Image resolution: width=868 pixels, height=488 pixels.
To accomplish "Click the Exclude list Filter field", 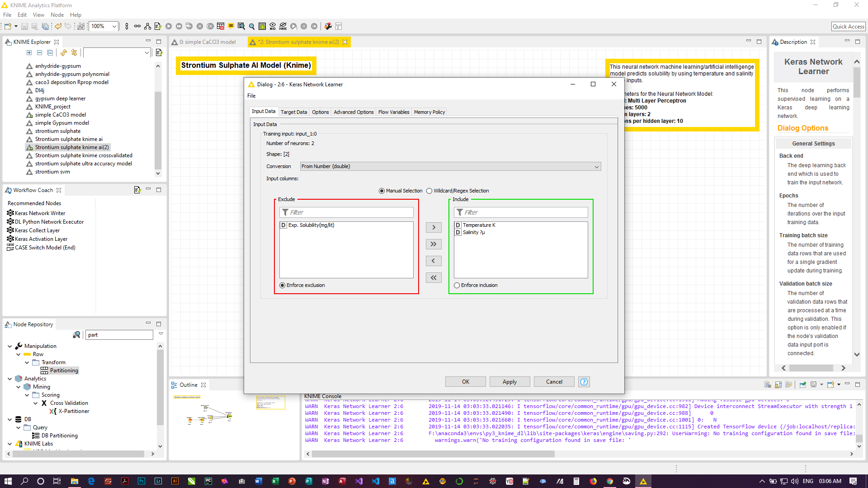I will pos(346,212).
